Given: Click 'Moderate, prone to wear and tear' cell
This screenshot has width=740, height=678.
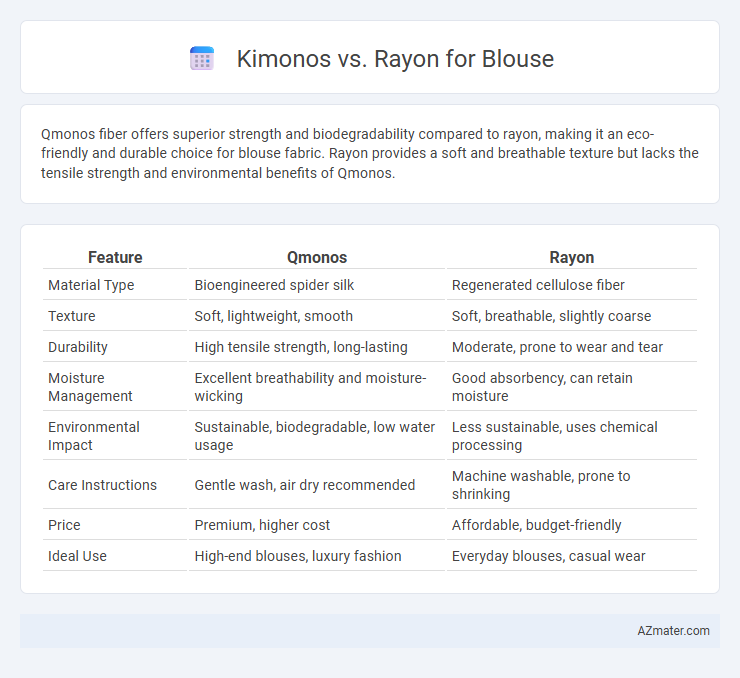Looking at the screenshot, I should pyautogui.click(x=557, y=347).
